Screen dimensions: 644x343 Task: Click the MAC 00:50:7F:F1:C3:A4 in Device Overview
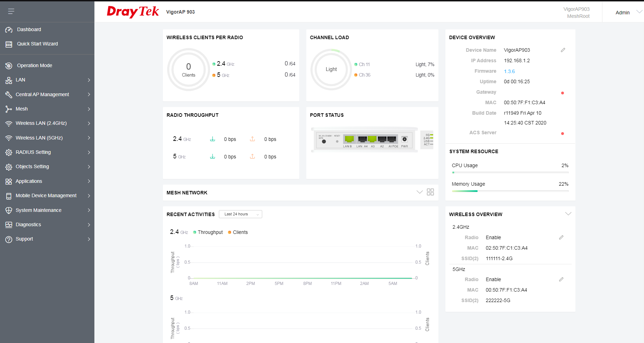[x=524, y=102]
